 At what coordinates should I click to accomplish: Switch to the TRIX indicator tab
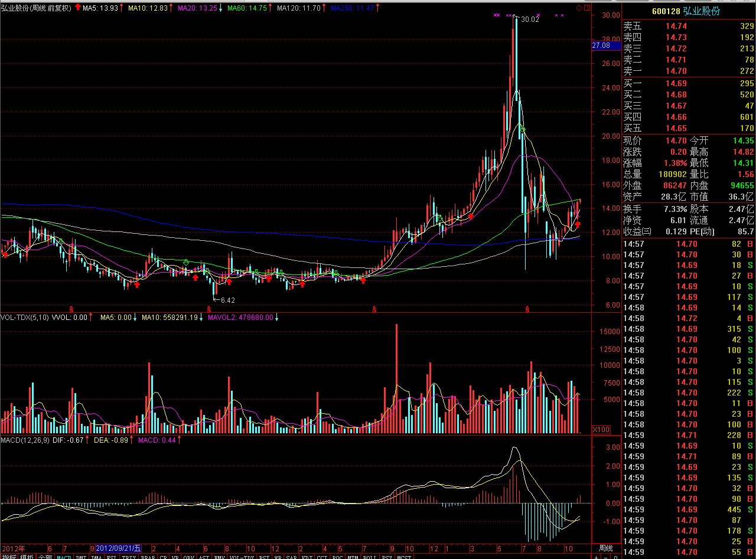click(x=128, y=555)
